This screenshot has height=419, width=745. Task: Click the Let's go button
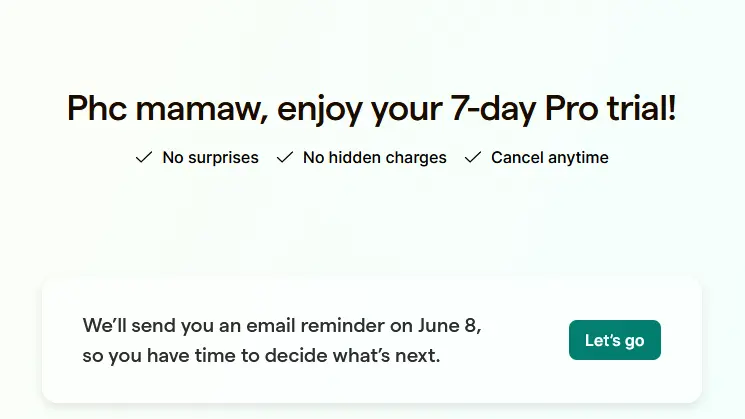tap(614, 340)
